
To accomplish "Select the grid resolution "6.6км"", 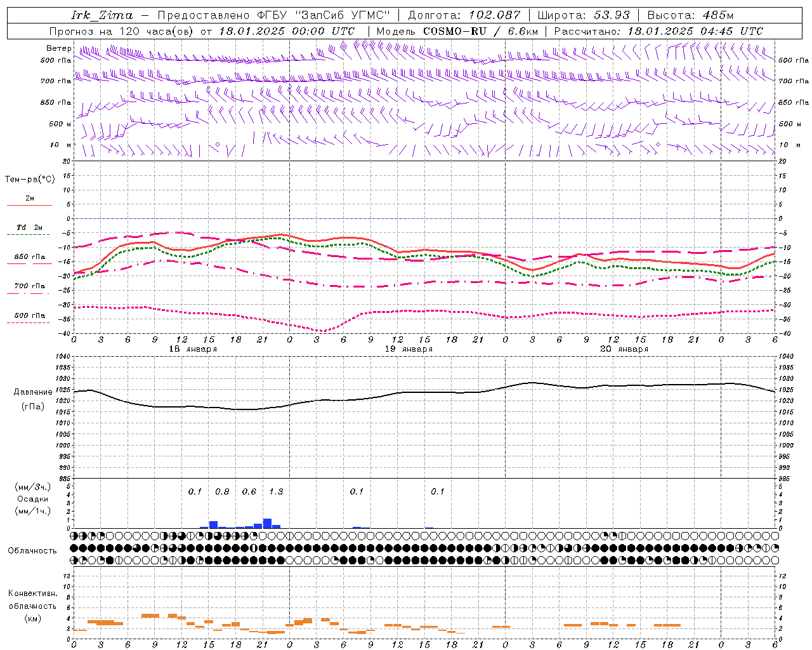I will [523, 31].
